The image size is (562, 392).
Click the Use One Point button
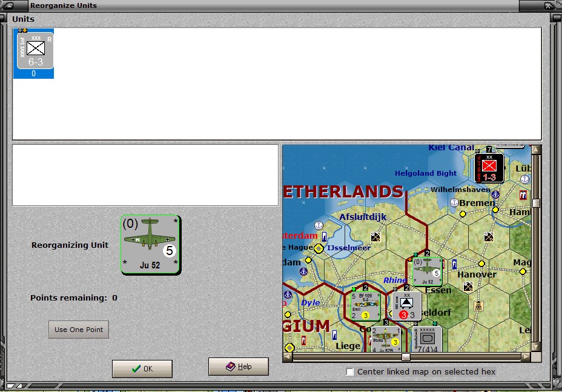[79, 330]
